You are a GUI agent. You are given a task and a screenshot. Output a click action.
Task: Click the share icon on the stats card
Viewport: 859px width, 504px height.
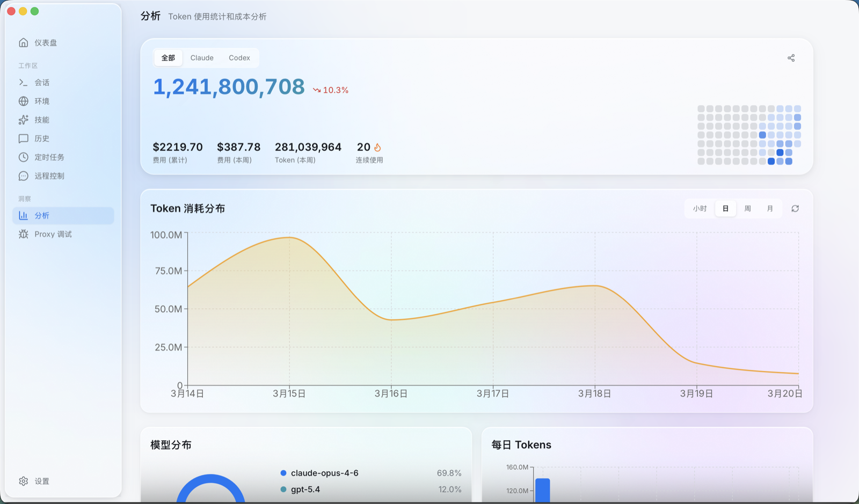[791, 57]
